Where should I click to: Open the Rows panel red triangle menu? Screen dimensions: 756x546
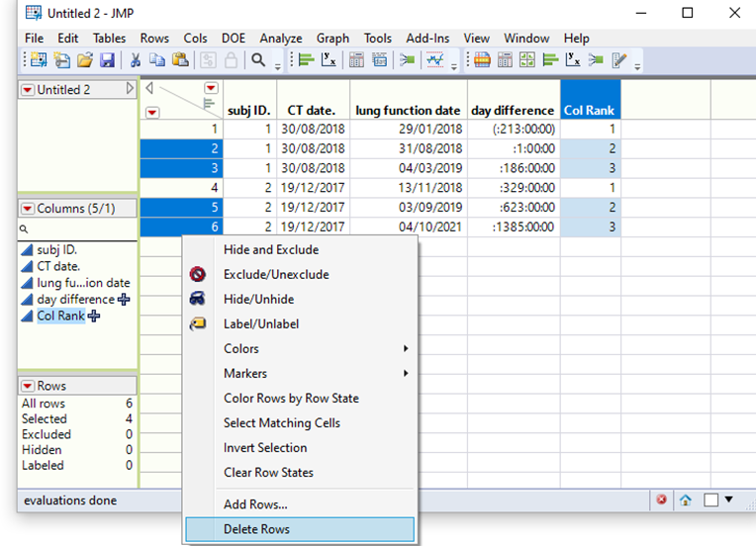pyautogui.click(x=28, y=386)
